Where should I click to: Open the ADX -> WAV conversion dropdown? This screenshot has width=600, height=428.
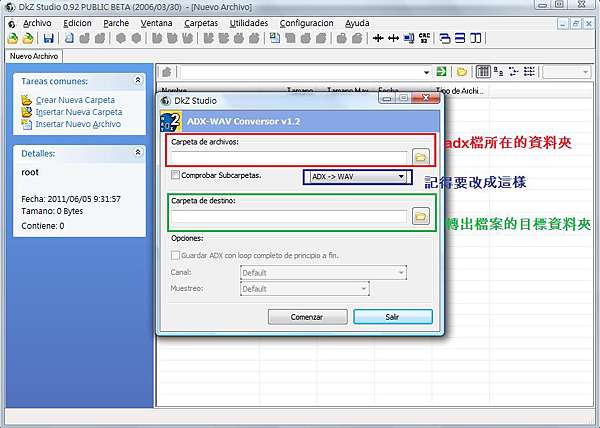[358, 177]
